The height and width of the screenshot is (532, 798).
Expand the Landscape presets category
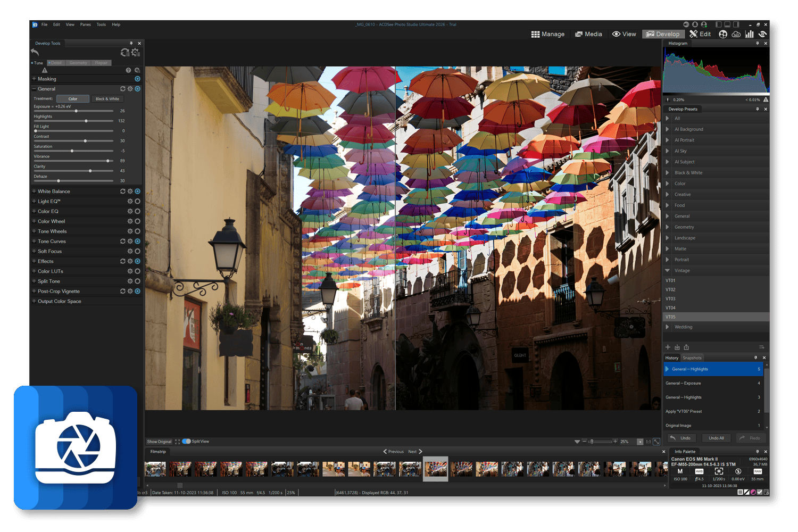pos(668,238)
